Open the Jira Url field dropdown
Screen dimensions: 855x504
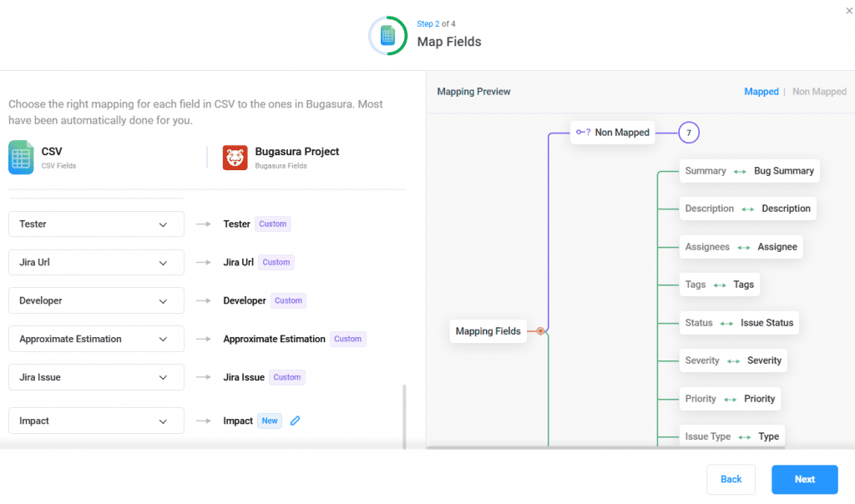point(96,262)
